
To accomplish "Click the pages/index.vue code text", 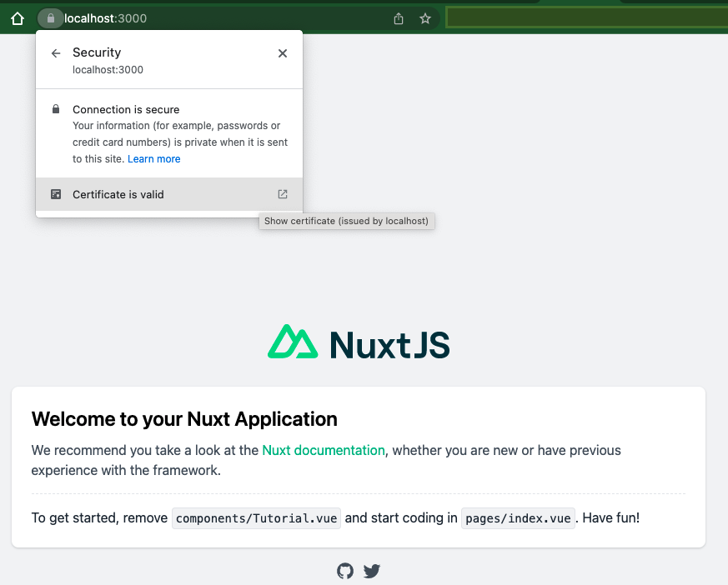I will click(x=518, y=518).
